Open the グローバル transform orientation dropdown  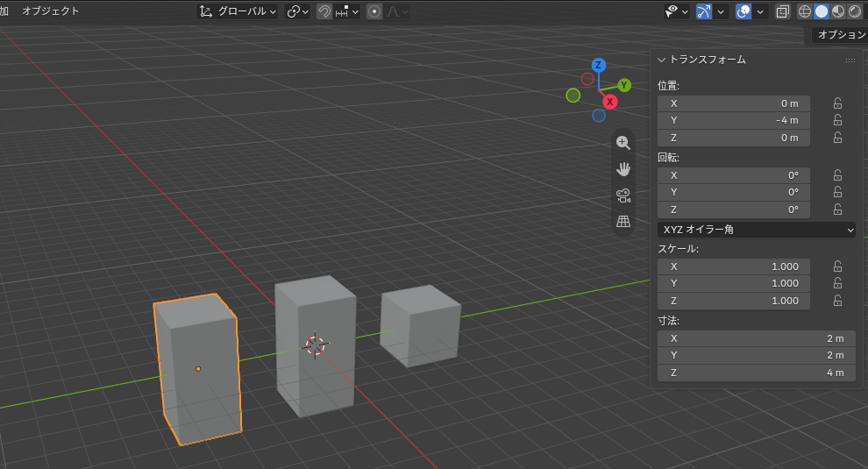click(238, 11)
